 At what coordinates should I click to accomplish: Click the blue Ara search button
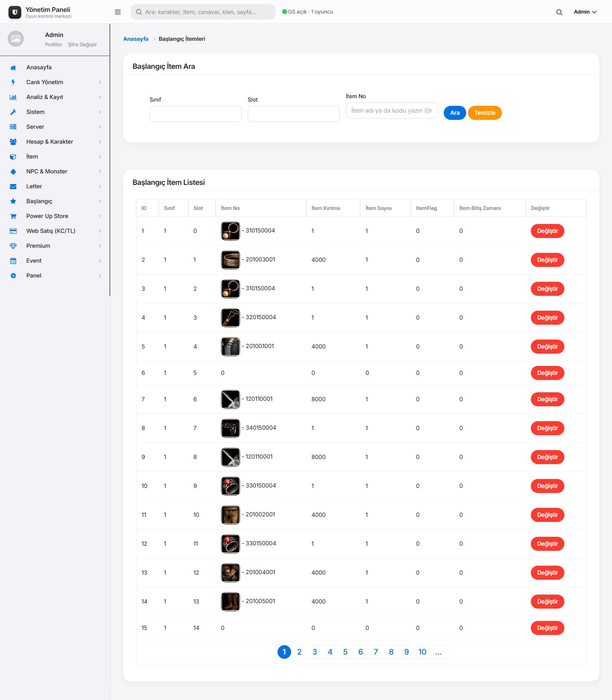point(455,113)
